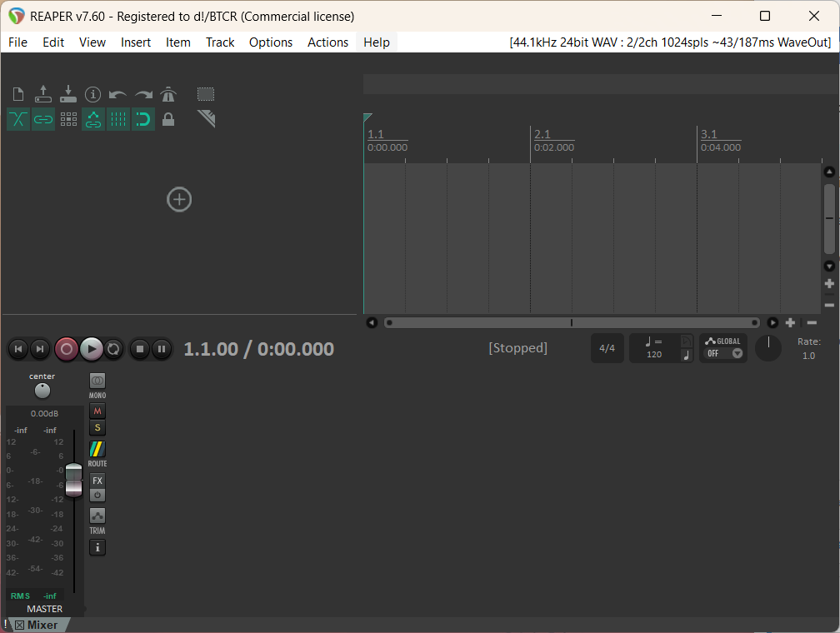Mute the master track with M
The width and height of the screenshot is (840, 633).
97,411
